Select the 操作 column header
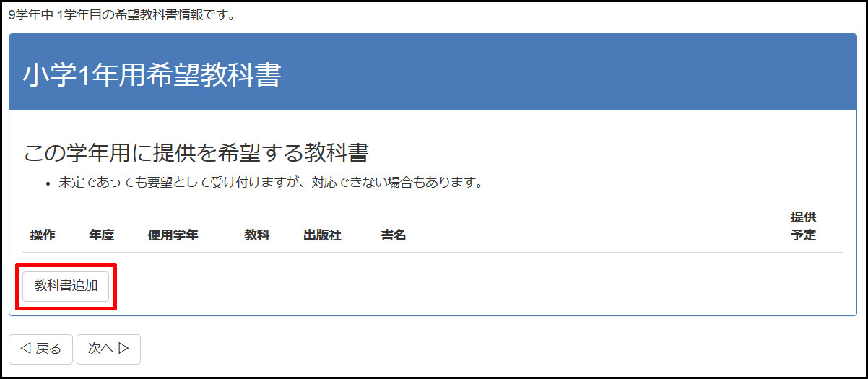This screenshot has width=868, height=379. pyautogui.click(x=43, y=235)
